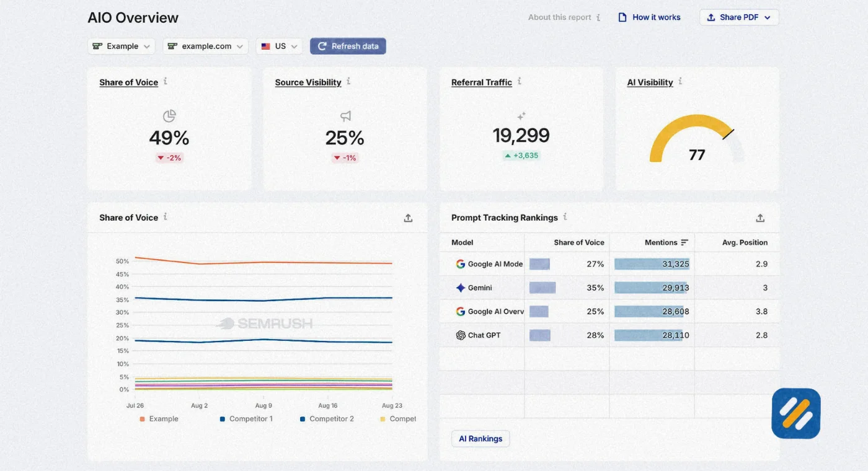Click the 29,913 mentions bar
Screen dimensions: 868x471
[650, 288]
